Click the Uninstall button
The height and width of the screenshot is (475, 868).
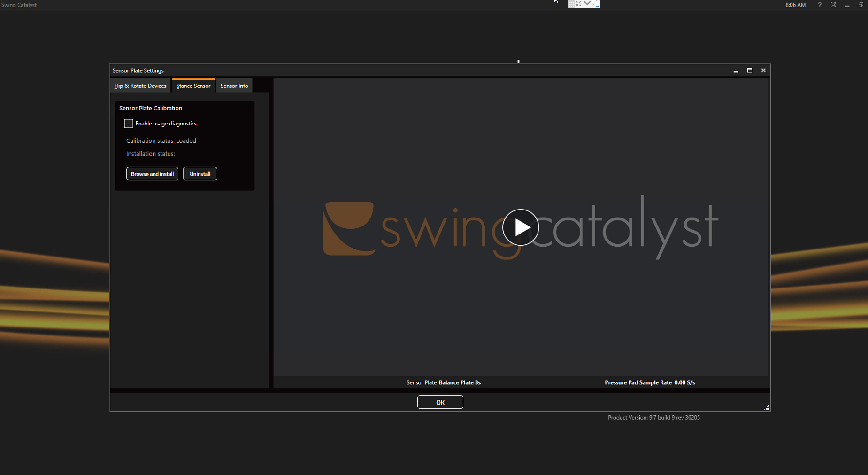coord(200,174)
